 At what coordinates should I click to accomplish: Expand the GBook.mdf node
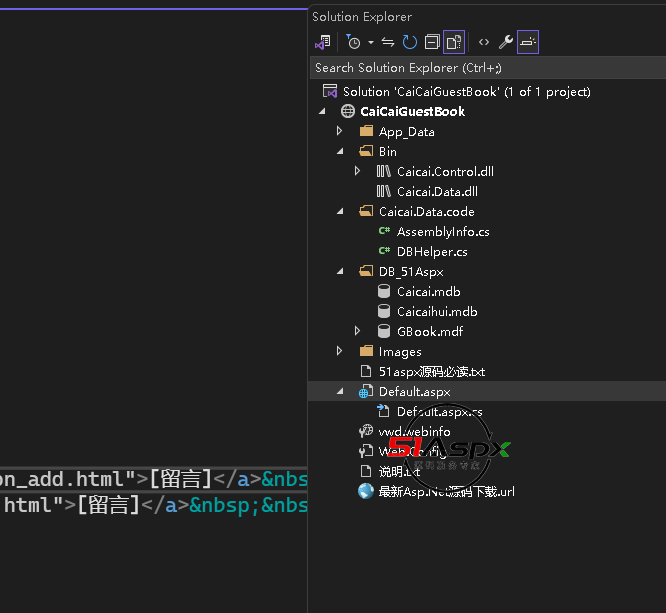pos(358,331)
